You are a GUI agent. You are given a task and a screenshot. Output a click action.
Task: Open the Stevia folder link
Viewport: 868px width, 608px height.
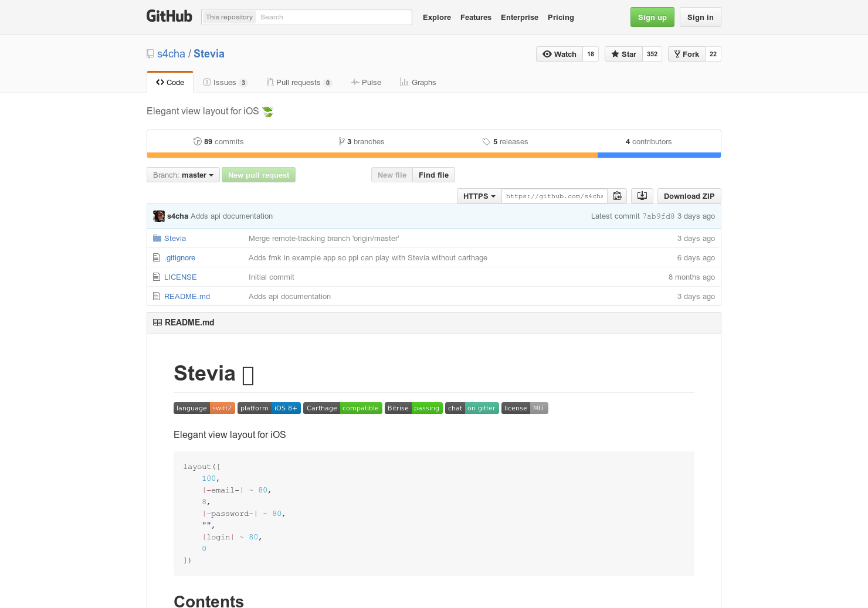[x=175, y=238]
